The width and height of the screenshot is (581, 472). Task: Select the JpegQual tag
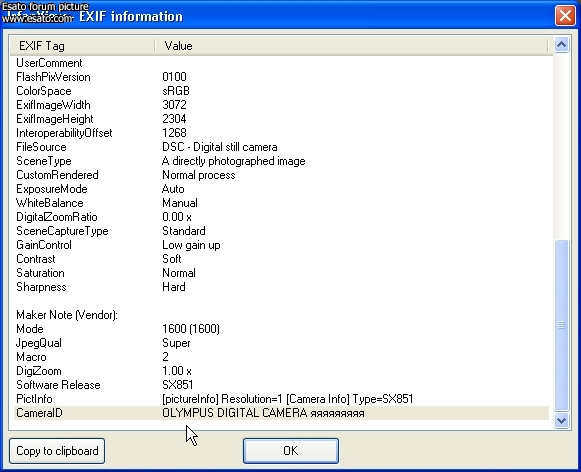pyautogui.click(x=39, y=343)
